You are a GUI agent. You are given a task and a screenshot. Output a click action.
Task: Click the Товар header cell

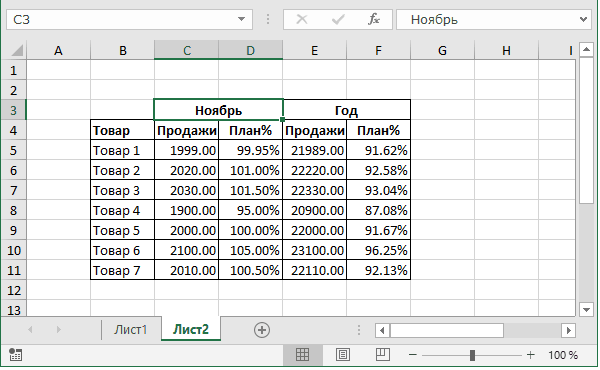122,130
